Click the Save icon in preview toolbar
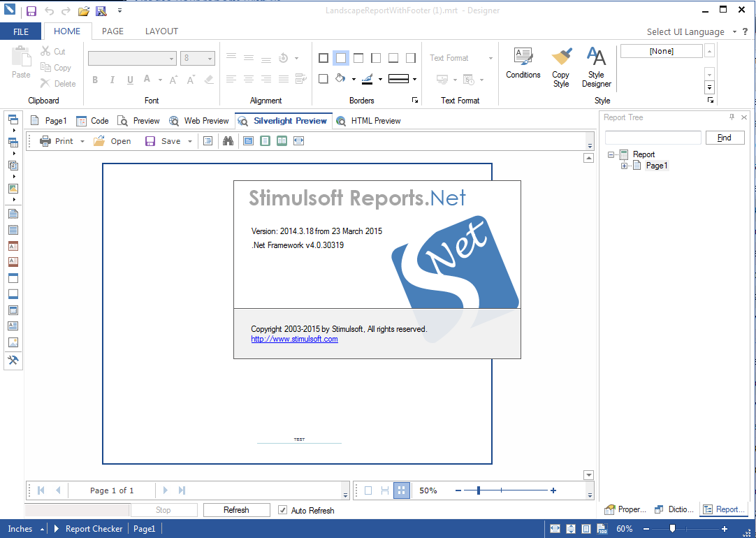The height and width of the screenshot is (538, 756). [150, 140]
